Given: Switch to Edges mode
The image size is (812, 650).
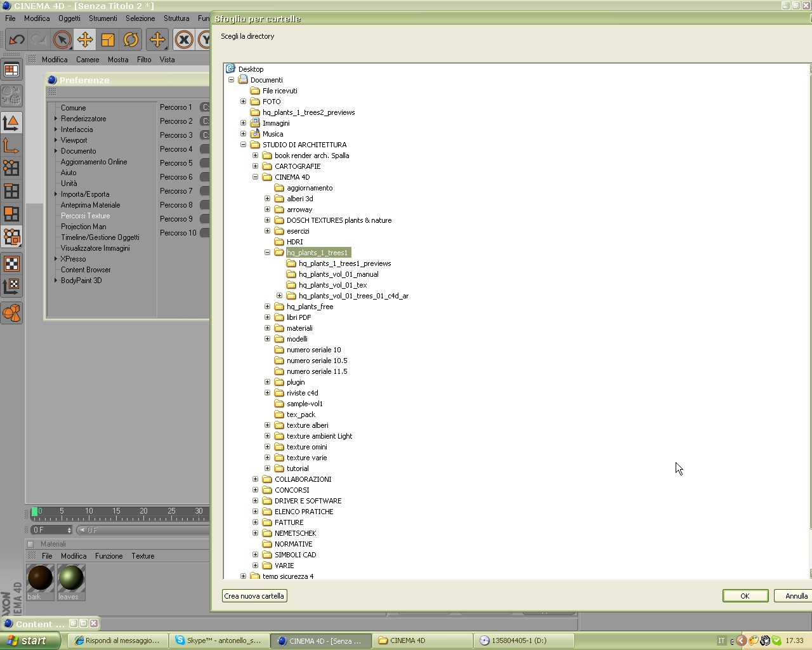Looking at the screenshot, I should click(11, 191).
